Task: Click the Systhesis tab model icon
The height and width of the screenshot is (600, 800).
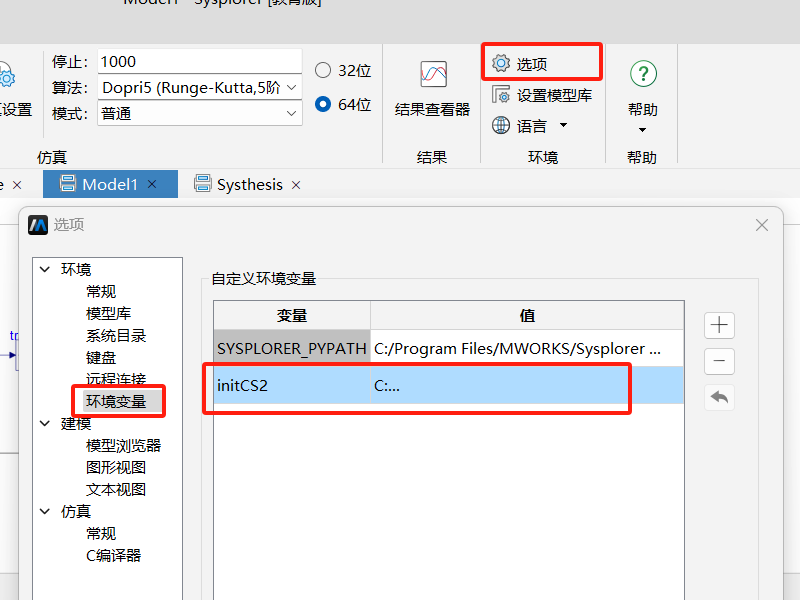Action: 203,183
